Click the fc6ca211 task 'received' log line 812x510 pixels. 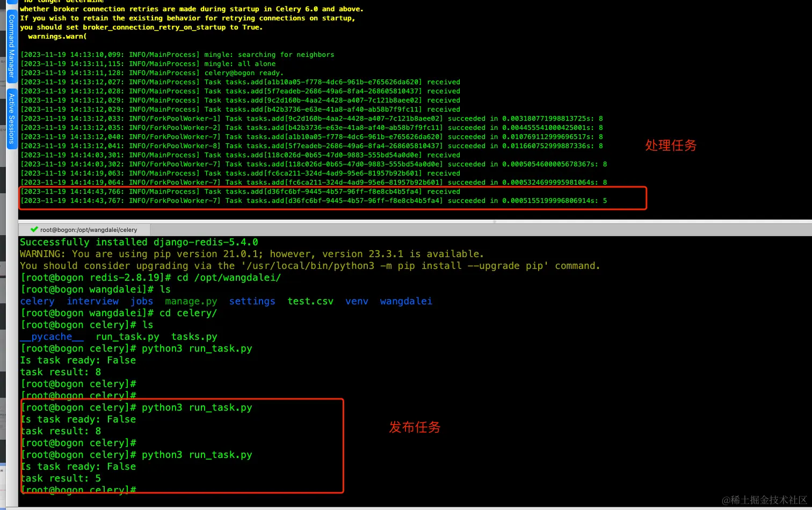coord(240,173)
